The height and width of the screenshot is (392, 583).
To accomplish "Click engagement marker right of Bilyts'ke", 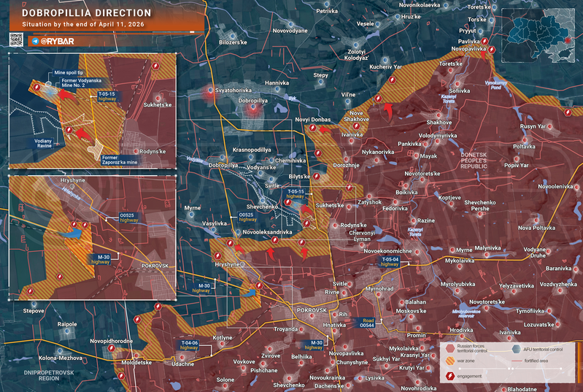I will [316, 176].
